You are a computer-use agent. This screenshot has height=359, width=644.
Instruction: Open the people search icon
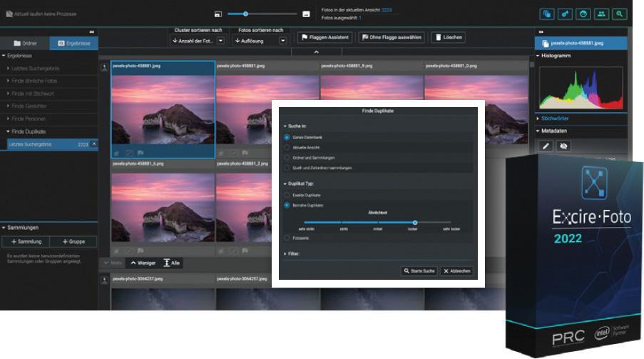(601, 14)
